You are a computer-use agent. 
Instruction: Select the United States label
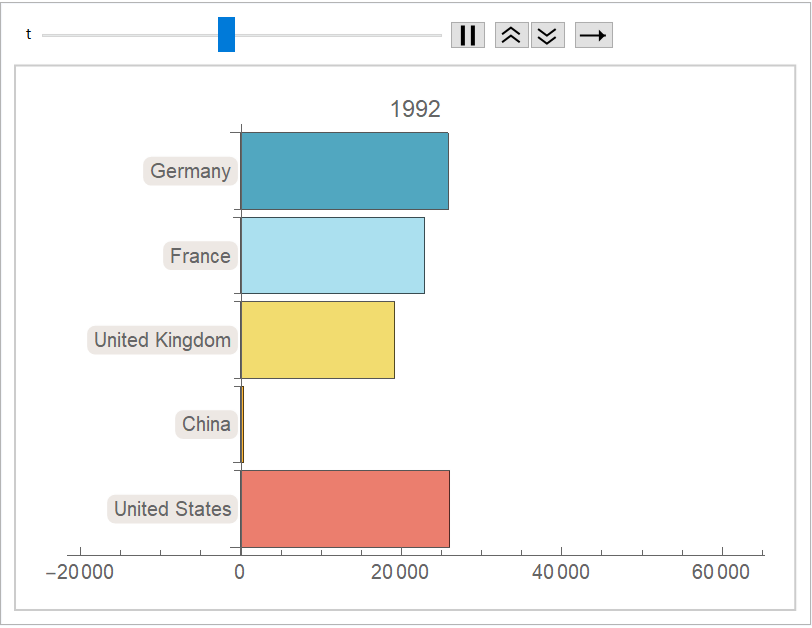tap(172, 509)
